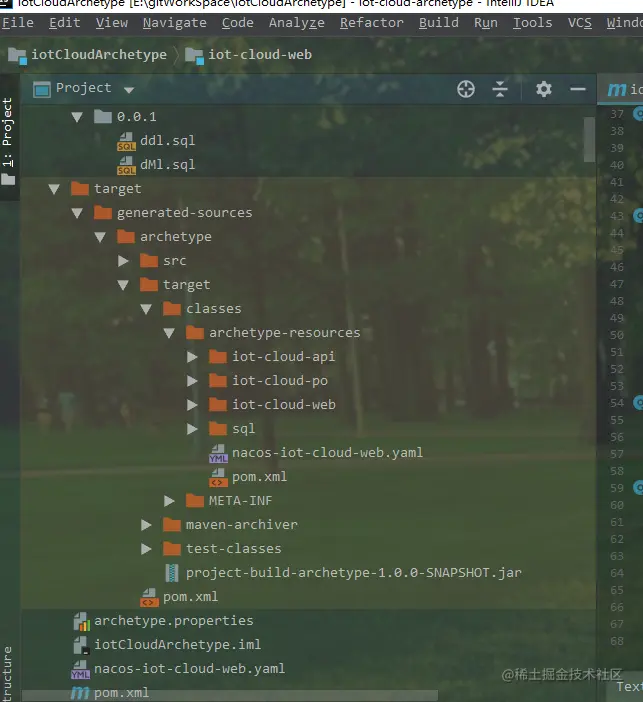Click the archetype.properties file icon

(81, 621)
